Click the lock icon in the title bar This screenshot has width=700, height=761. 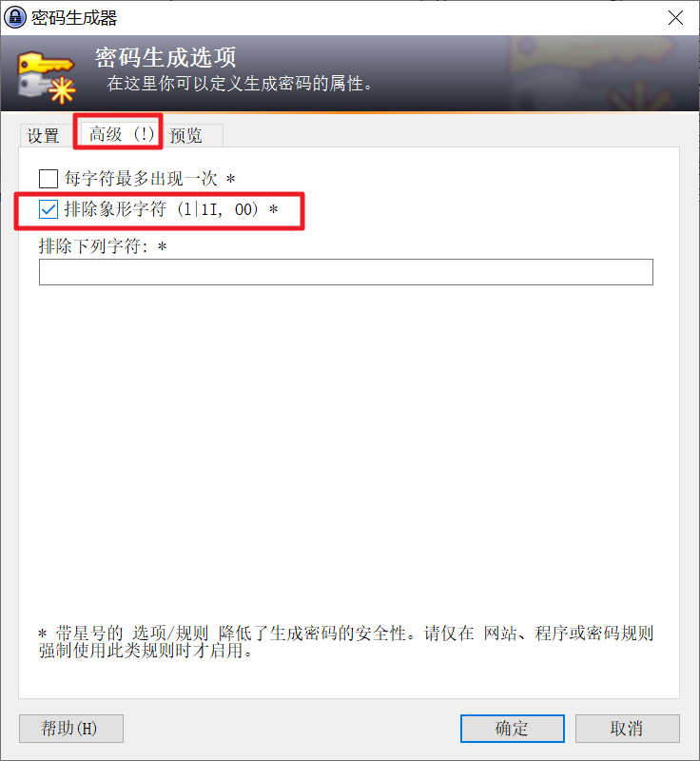click(x=15, y=18)
